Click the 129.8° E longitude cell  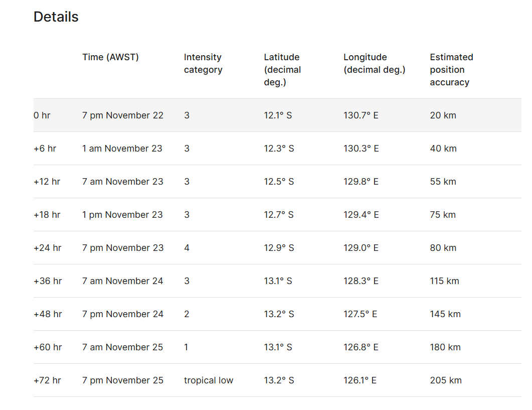(x=361, y=182)
